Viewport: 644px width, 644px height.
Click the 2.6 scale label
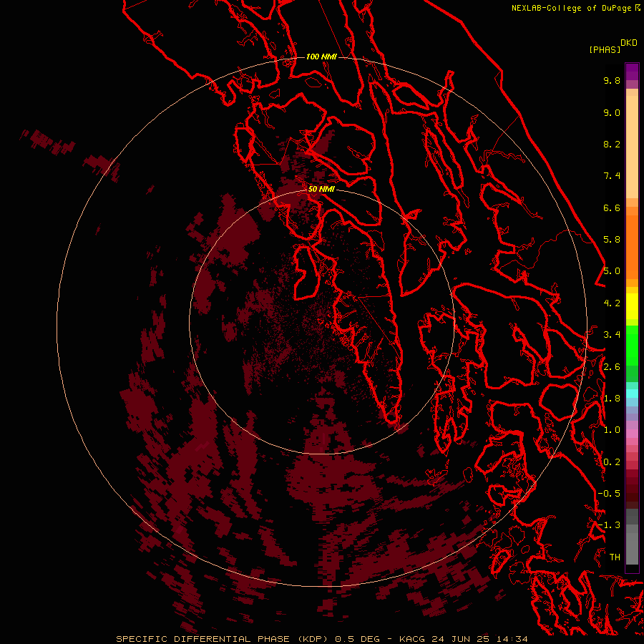click(x=612, y=367)
